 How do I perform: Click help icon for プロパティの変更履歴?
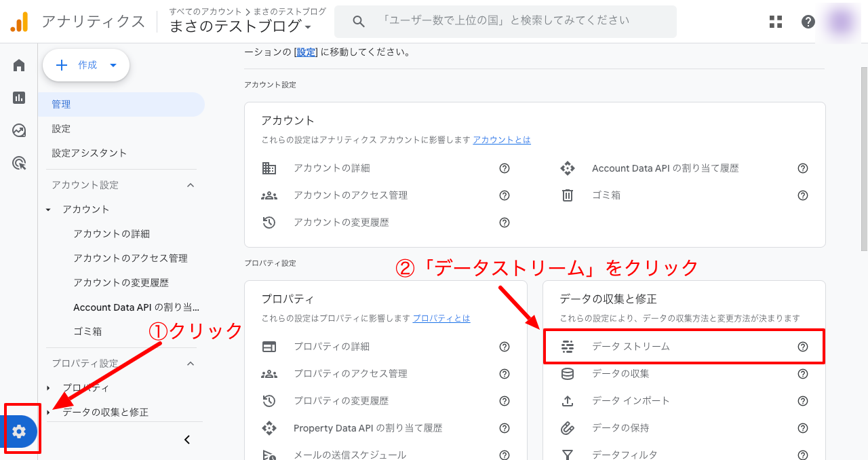505,401
